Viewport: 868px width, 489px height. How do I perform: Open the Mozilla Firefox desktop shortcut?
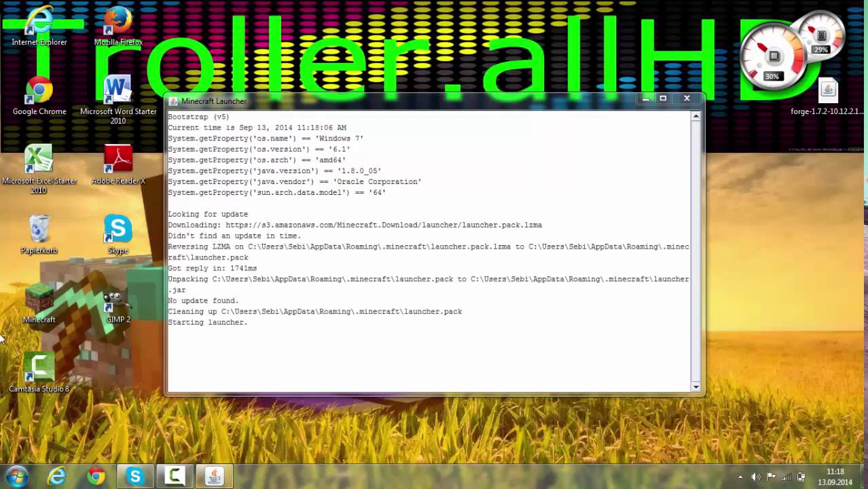click(118, 26)
